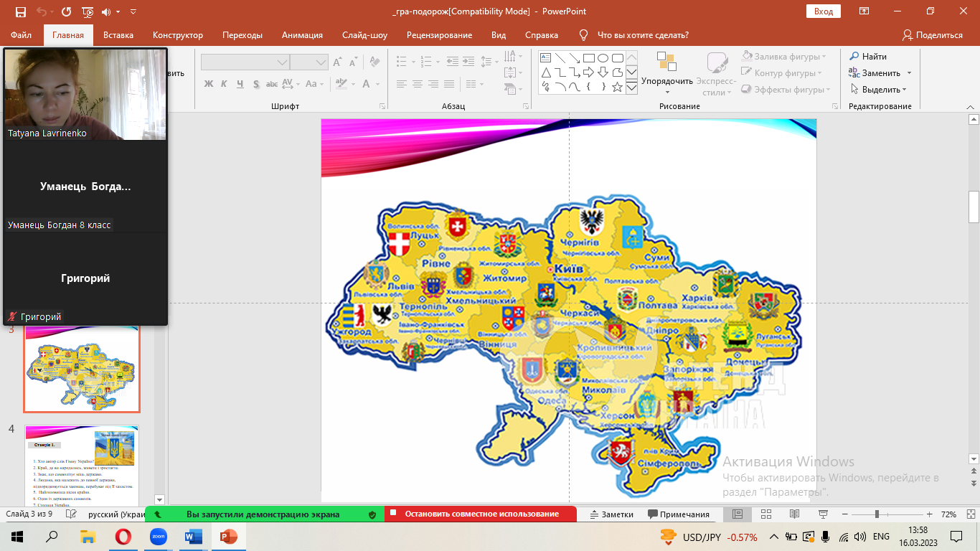Screen dimensions: 980x551
Task: Toggle bold (Ж) formatting
Action: coord(209,84)
